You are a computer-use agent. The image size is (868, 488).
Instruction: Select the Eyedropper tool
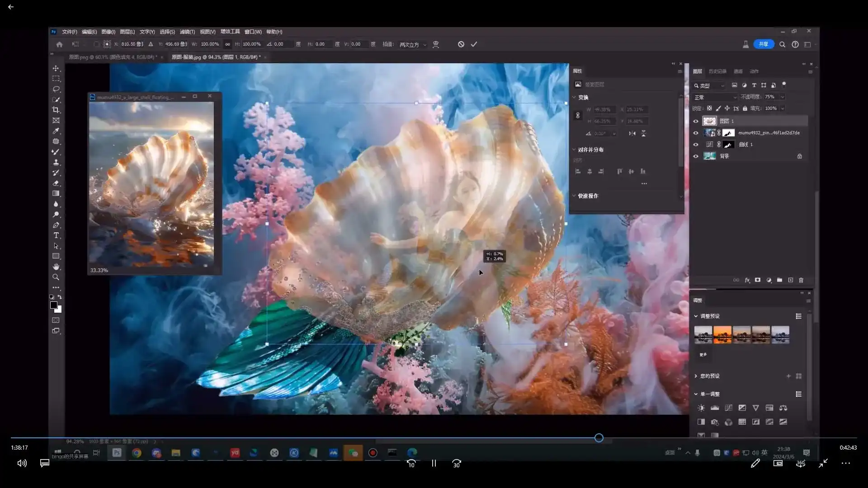click(56, 131)
